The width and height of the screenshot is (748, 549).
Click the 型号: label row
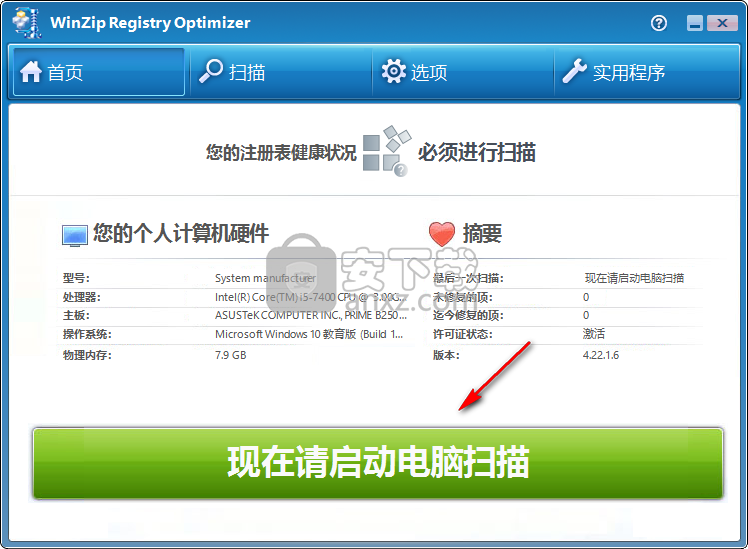[76, 278]
